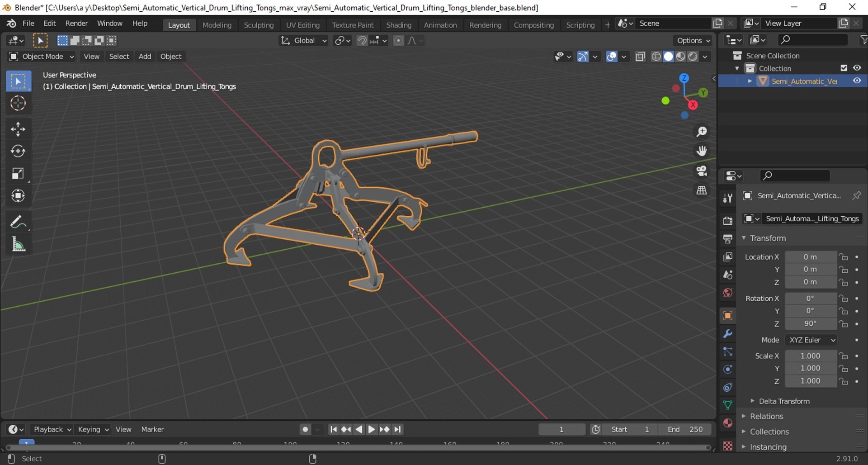868x465 pixels.
Task: Select the Annotate tool
Action: [18, 222]
